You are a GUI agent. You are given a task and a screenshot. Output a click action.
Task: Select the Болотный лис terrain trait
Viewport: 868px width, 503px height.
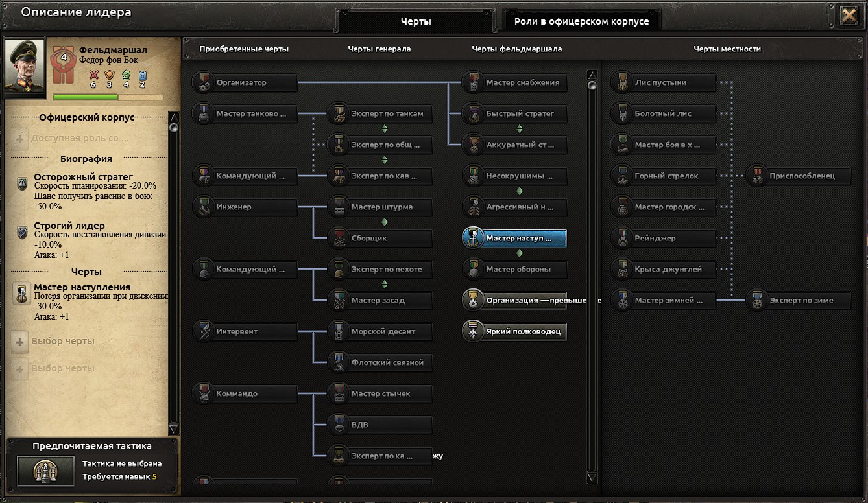[664, 113]
